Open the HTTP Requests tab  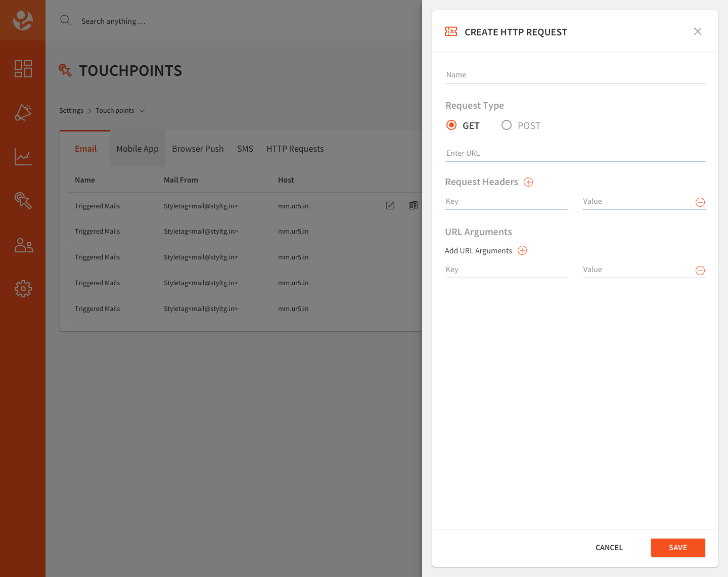pyautogui.click(x=295, y=148)
